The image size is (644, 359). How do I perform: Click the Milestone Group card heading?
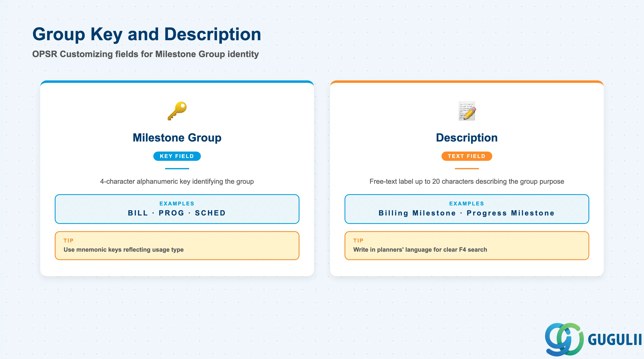pos(177,137)
